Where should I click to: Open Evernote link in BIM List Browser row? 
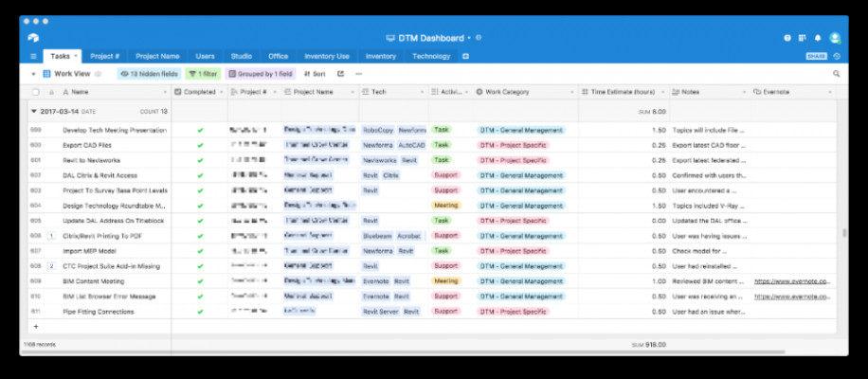click(x=792, y=297)
